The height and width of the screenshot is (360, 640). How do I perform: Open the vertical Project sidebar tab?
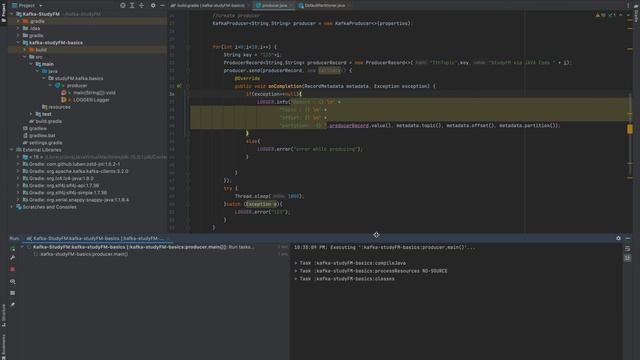click(4, 12)
